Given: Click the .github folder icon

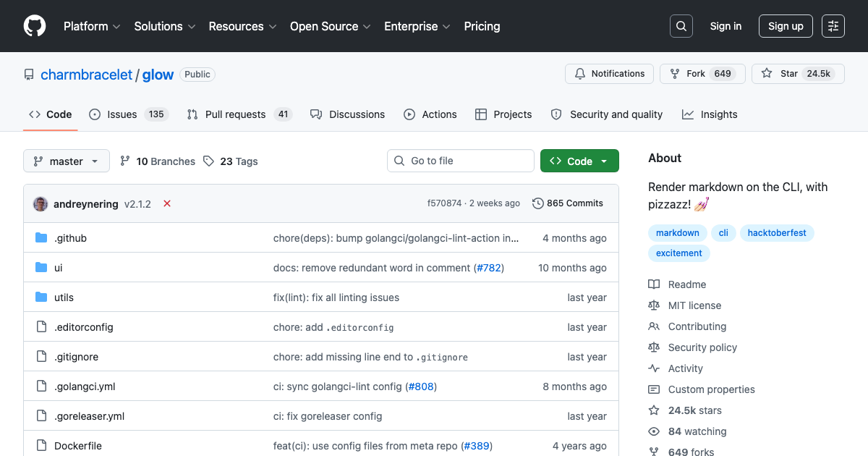Looking at the screenshot, I should (x=41, y=238).
